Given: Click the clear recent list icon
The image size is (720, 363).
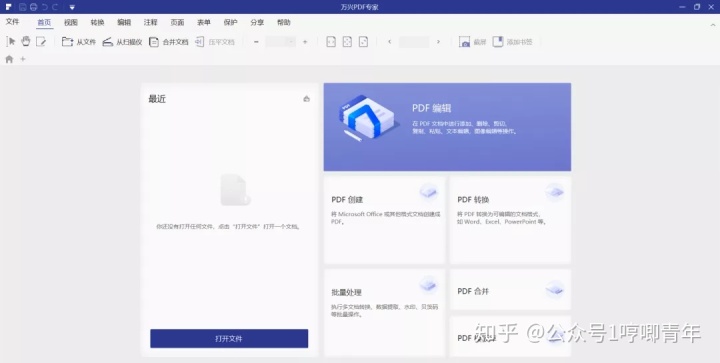Looking at the screenshot, I should pos(307,99).
